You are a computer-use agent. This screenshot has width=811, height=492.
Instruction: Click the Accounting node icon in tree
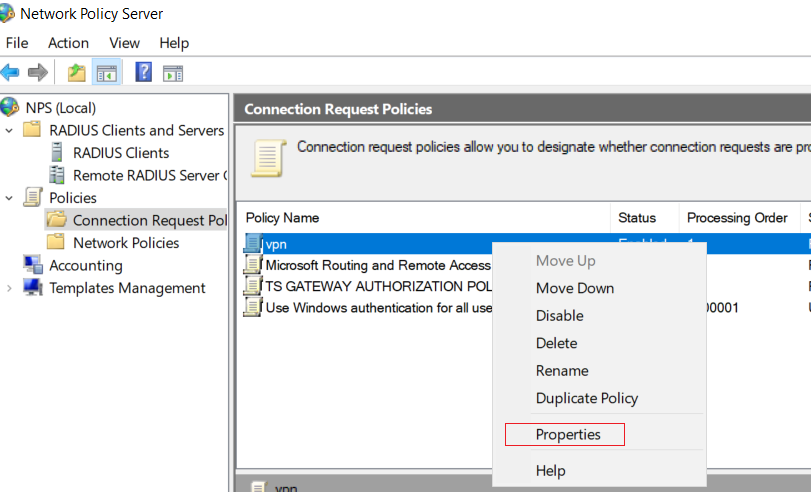(33, 265)
